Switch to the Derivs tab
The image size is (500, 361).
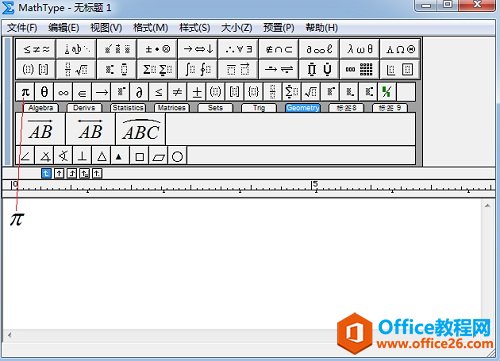pyautogui.click(x=84, y=108)
